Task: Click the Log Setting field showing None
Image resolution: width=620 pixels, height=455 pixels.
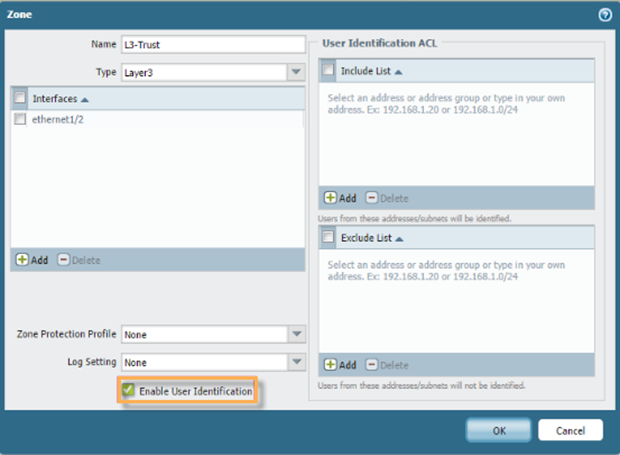Action: 204,362
